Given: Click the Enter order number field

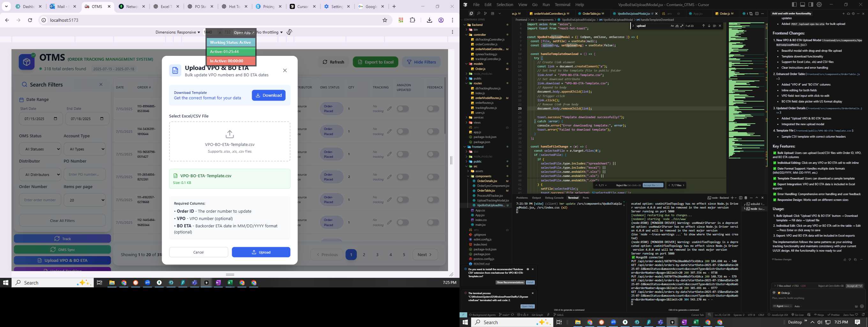Looking at the screenshot, I should (x=40, y=200).
